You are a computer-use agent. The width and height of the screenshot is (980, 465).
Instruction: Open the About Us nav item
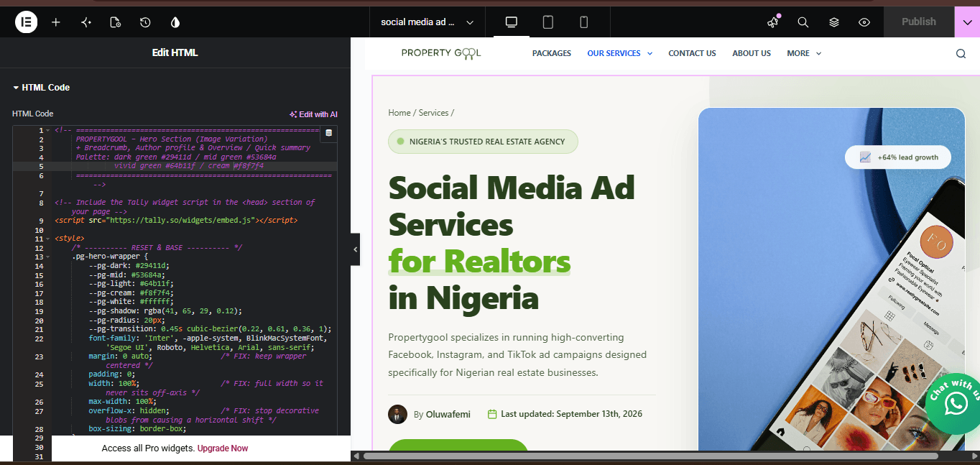pos(752,53)
